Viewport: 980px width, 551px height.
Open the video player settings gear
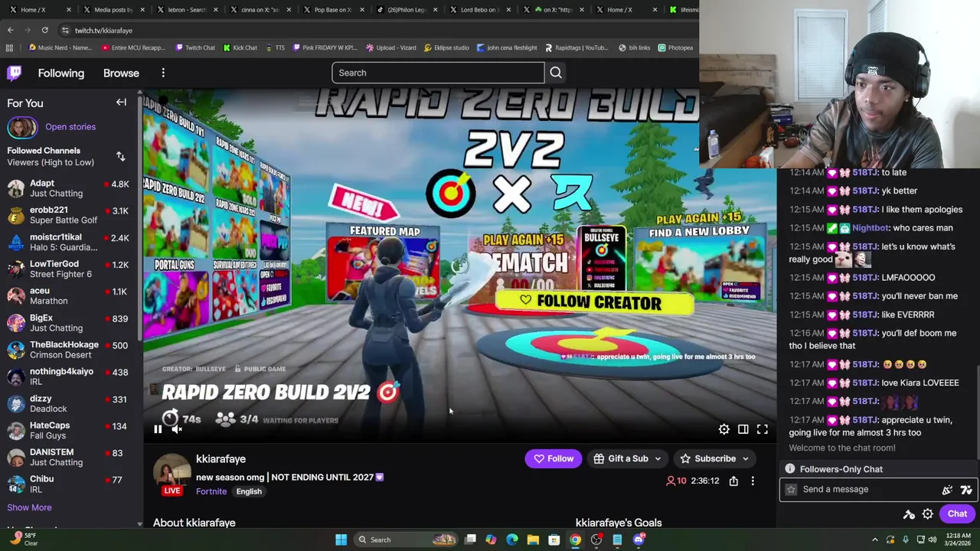tap(724, 429)
